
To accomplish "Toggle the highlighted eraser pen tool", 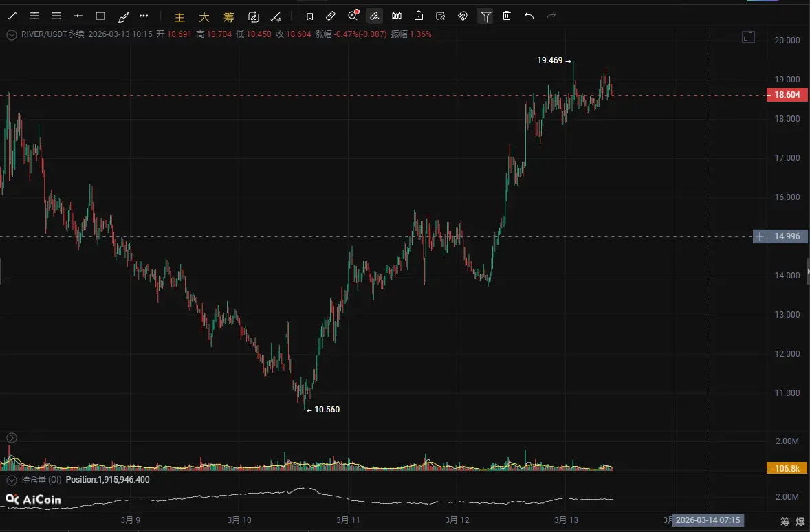I will point(375,16).
